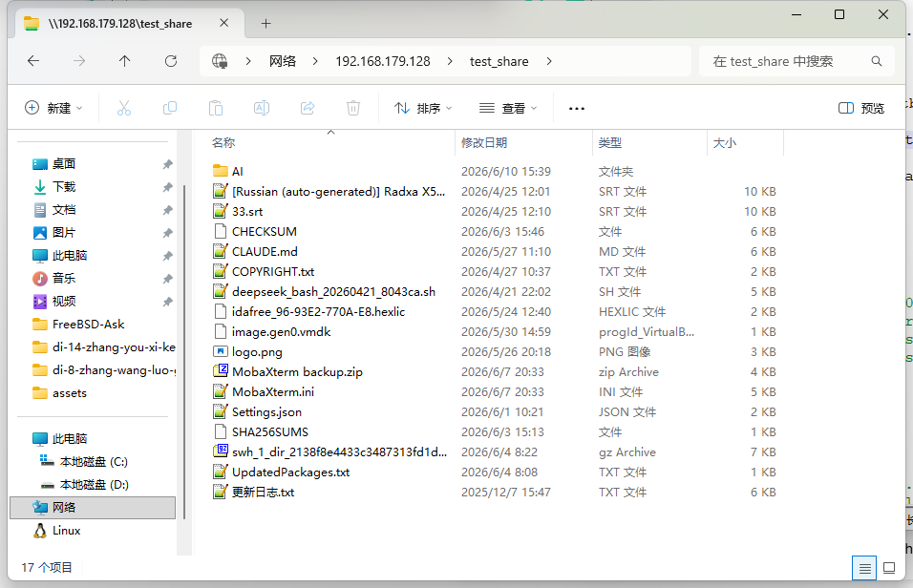Unpin 下载 using its pin icon
Screen dimensions: 913x588
[x=168, y=187]
